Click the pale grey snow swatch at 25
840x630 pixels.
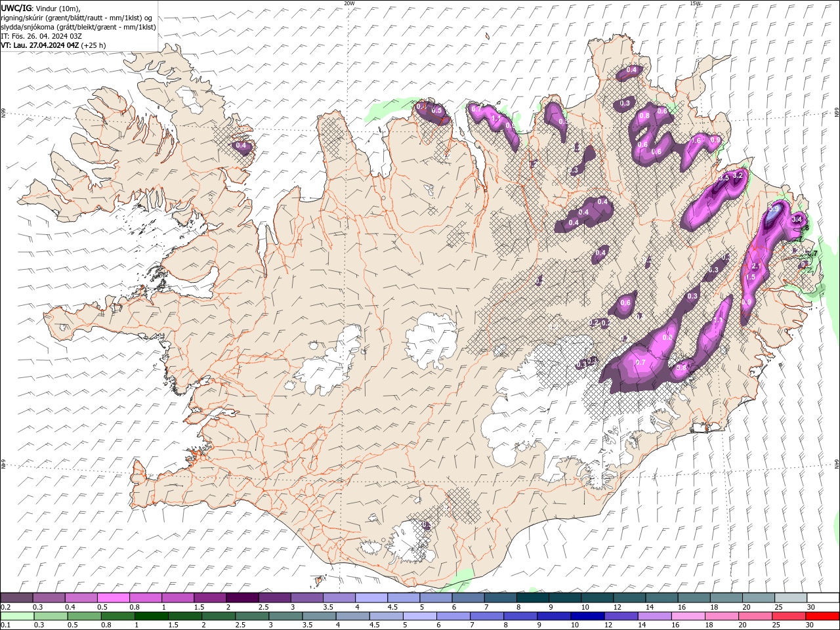coord(790,598)
